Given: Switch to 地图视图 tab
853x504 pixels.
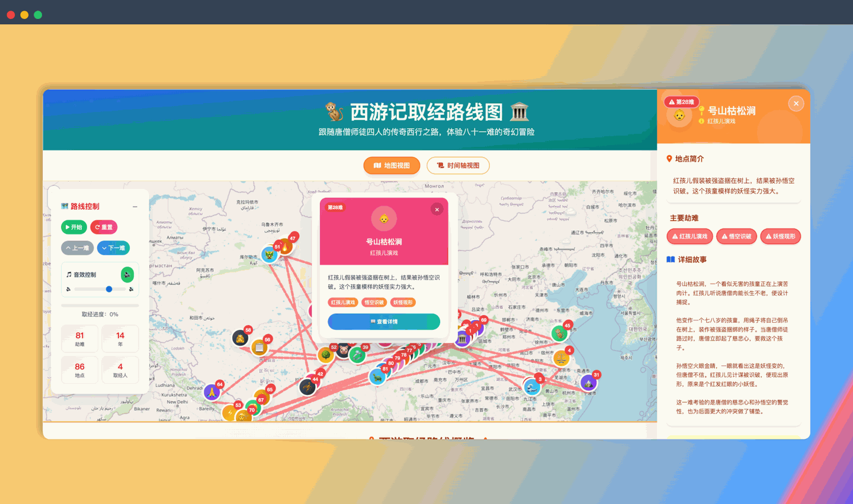Looking at the screenshot, I should 392,165.
